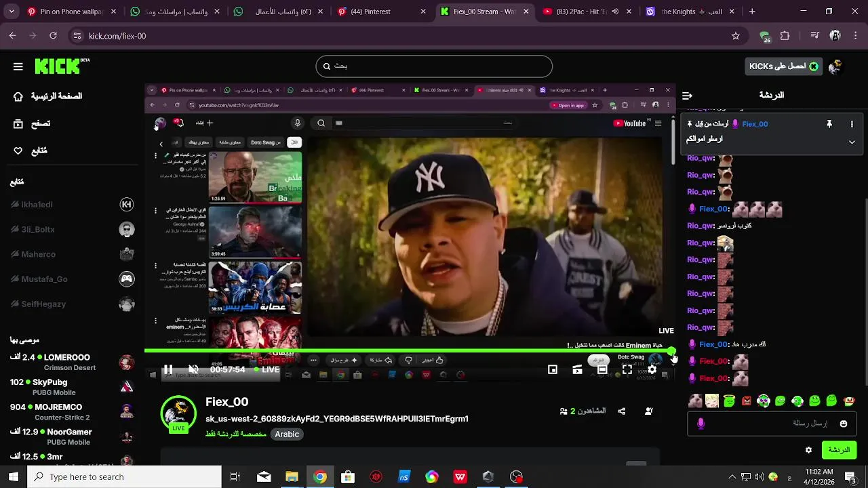This screenshot has height=488, width=868.
Task: Open recommended stream MOJREMCO
Action: (x=73, y=412)
